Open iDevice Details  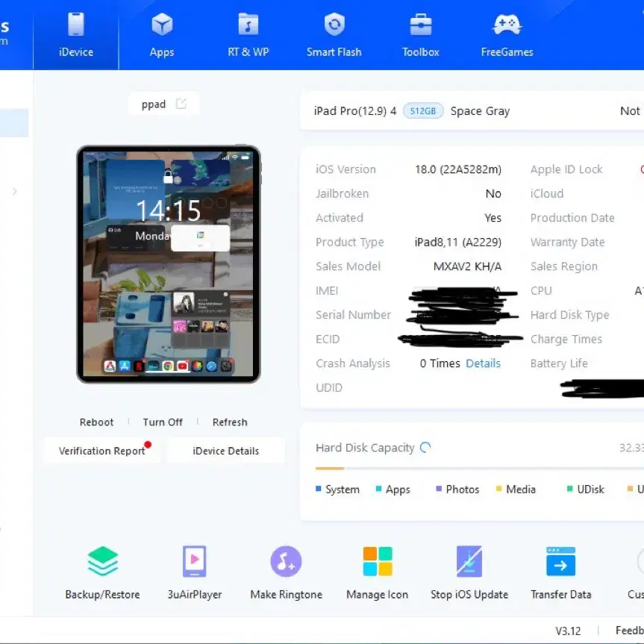point(226,451)
